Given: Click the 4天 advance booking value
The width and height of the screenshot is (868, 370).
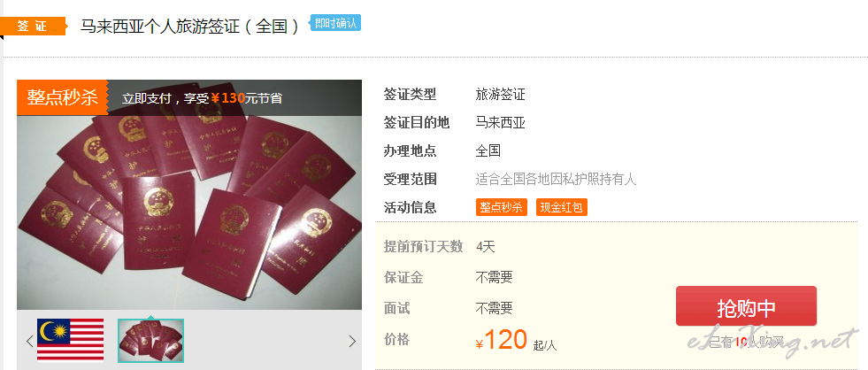Looking at the screenshot, I should [x=486, y=246].
